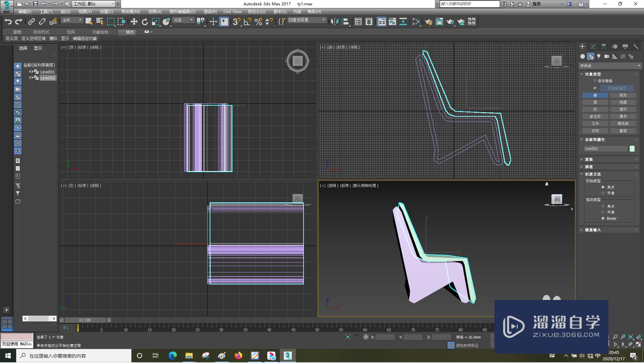Switch to the Hierarchy panel tab icon

(x=604, y=47)
